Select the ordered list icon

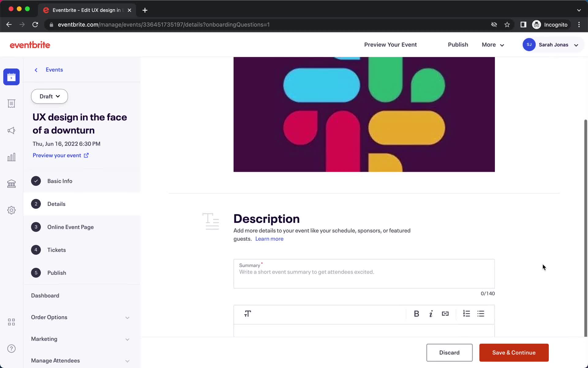(x=466, y=314)
